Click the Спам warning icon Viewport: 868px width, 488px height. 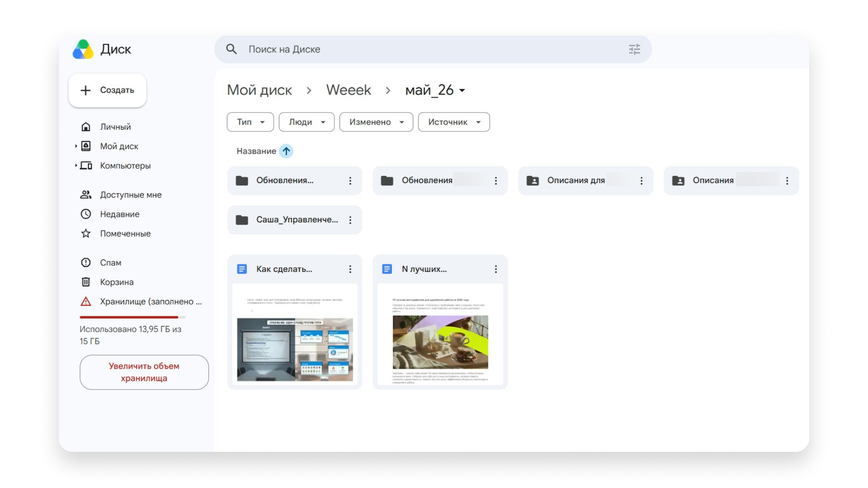(x=86, y=263)
